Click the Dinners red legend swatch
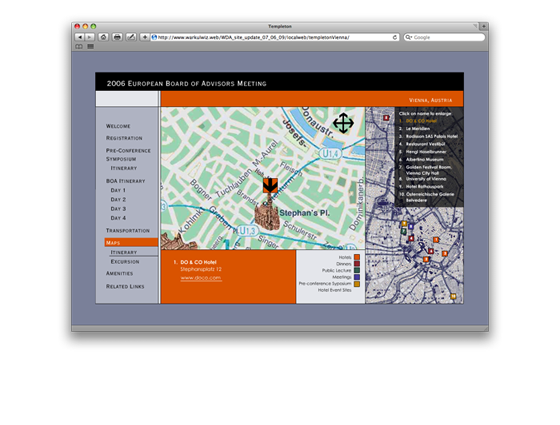The height and width of the screenshot is (425, 560). click(x=356, y=264)
